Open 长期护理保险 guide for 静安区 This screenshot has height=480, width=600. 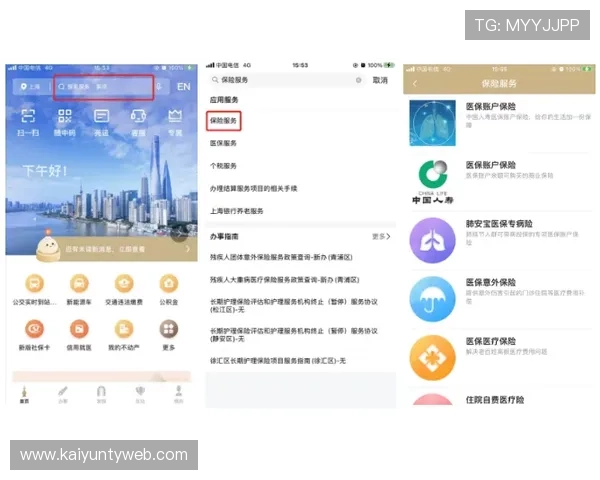tap(294, 335)
